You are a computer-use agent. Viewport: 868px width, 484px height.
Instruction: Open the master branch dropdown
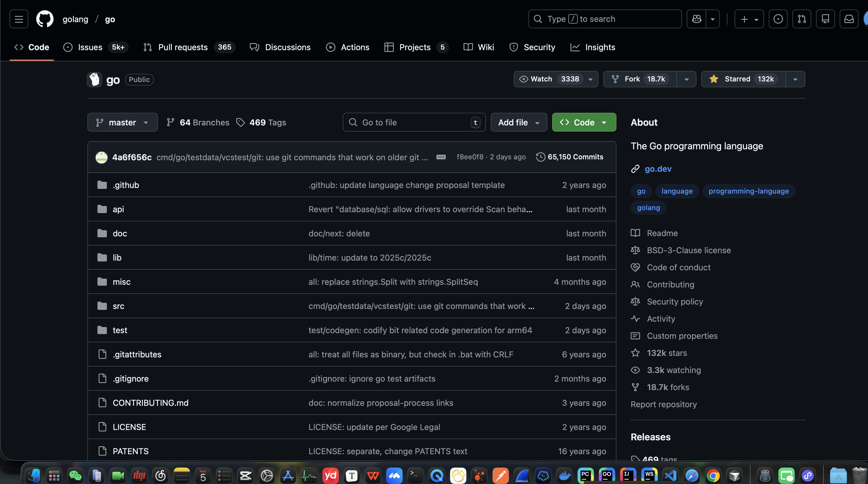122,122
